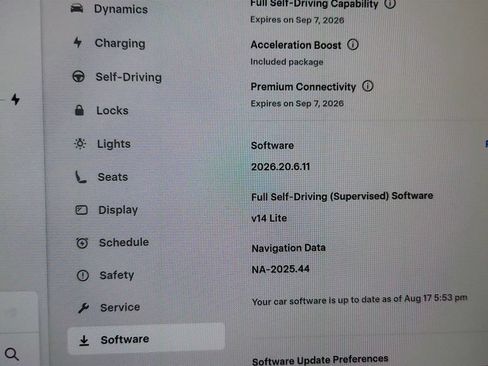Show info for Acceleration Boost
The height and width of the screenshot is (366, 488).
353,44
